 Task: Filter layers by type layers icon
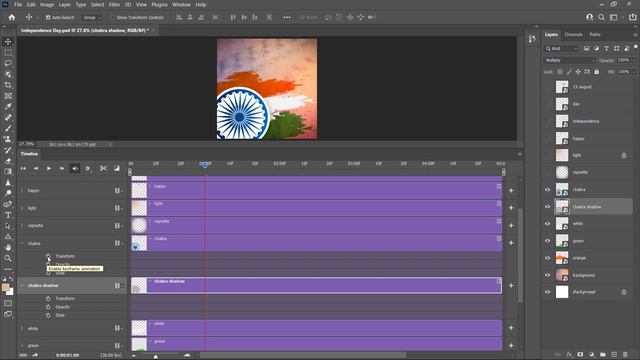[x=607, y=49]
